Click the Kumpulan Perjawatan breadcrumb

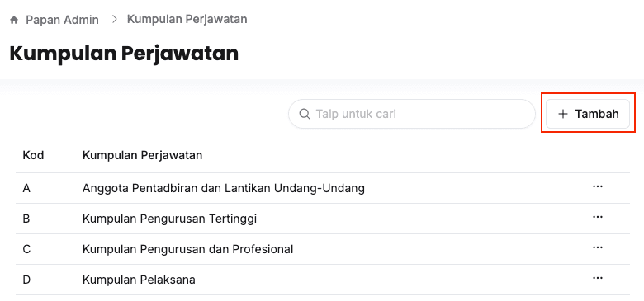point(187,19)
